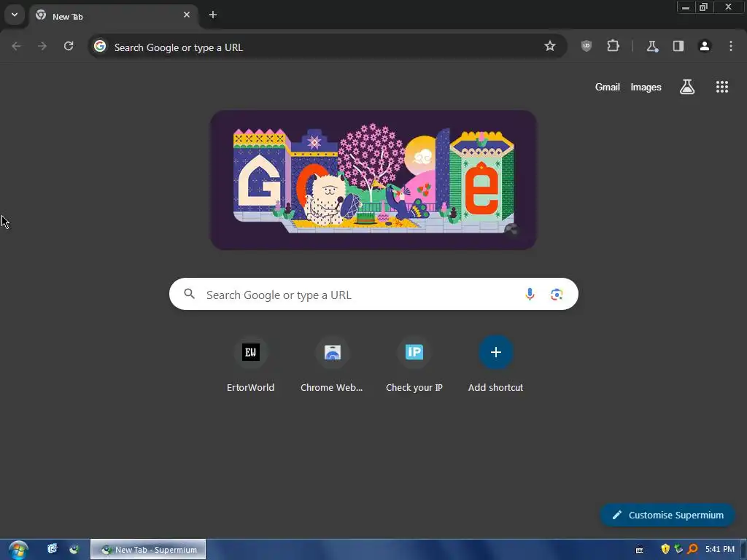Open the Gmail link
Viewport: 747px width, 560px height.
[608, 87]
